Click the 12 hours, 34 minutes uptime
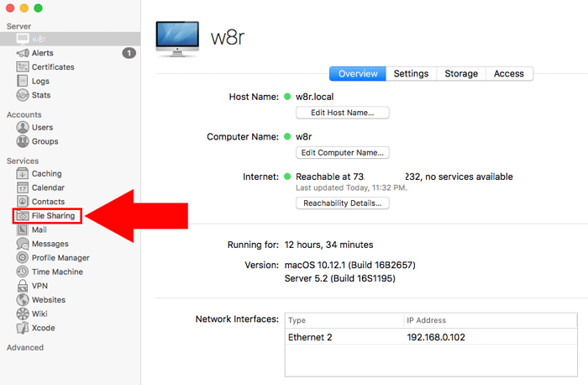This screenshot has height=385, width=588. (329, 245)
